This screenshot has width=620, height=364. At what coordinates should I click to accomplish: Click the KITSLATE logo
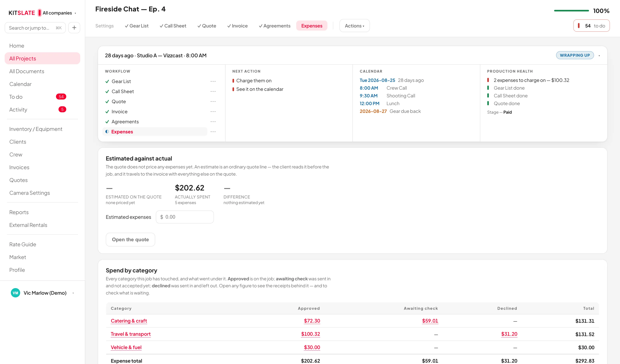(22, 13)
